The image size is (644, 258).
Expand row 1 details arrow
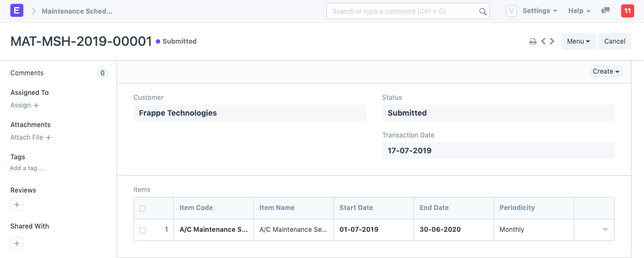pyautogui.click(x=605, y=230)
